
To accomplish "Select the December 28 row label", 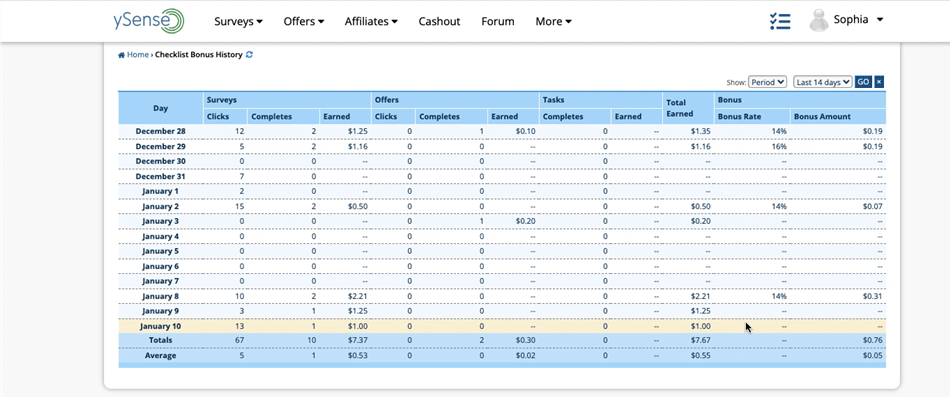I will pos(161,131).
